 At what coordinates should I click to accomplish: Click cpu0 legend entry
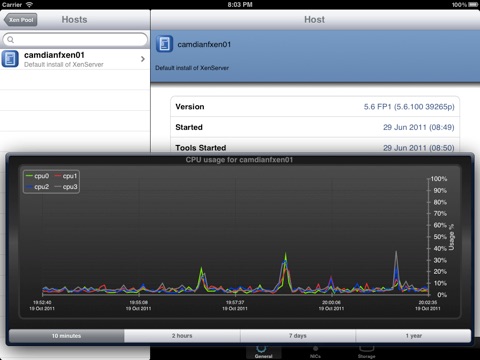pos(37,176)
